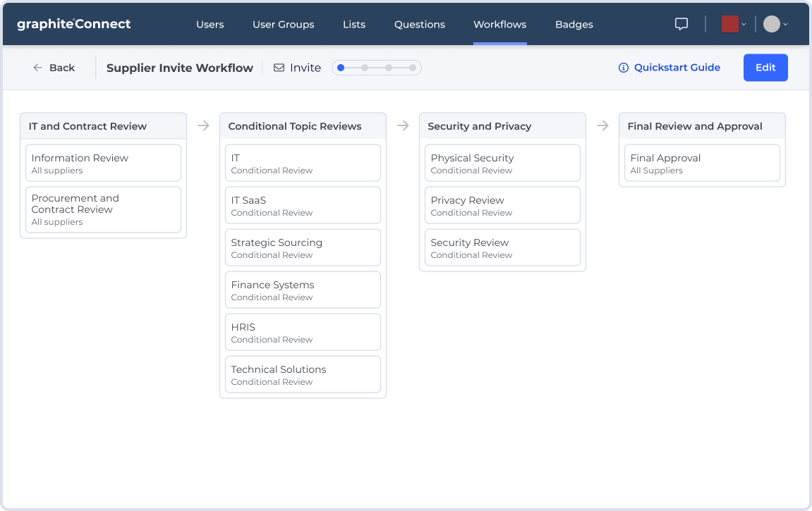Image resolution: width=812 pixels, height=511 pixels.
Task: Select the fourth workflow step dot
Action: point(412,68)
